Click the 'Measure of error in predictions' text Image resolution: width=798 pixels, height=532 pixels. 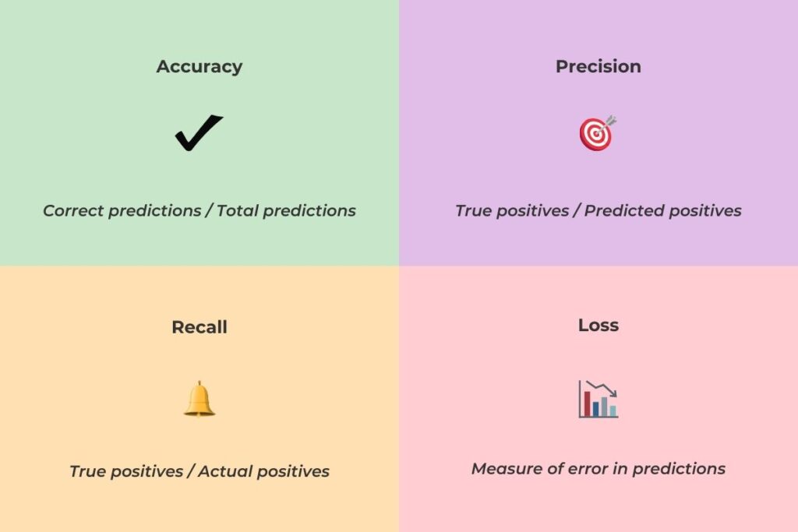tap(598, 468)
